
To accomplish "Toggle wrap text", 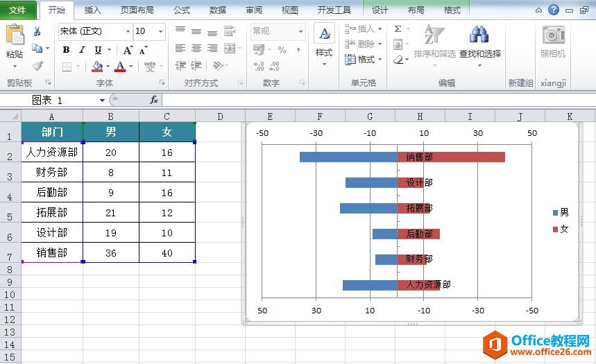I will (230, 31).
